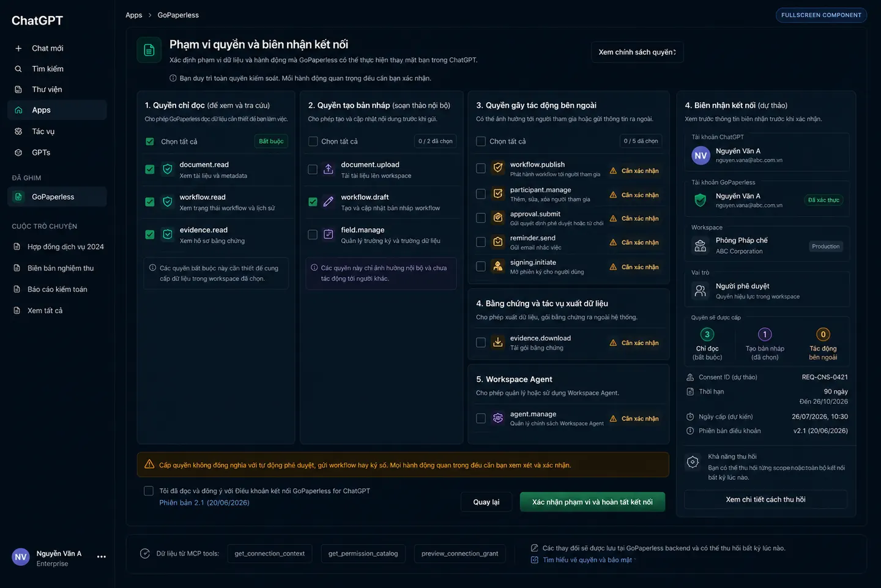Viewport: 881px width, 588px height.
Task: Click the workflow.draft pencil icon
Action: pyautogui.click(x=329, y=202)
